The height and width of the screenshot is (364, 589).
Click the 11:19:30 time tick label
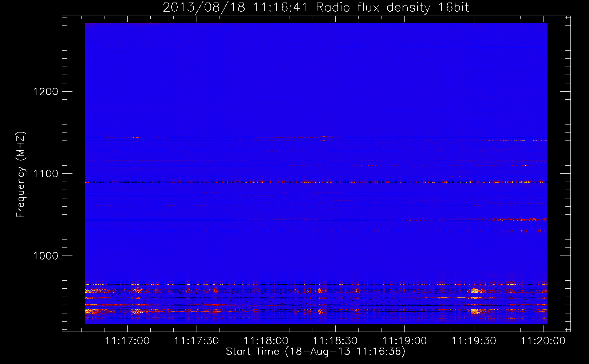click(474, 341)
